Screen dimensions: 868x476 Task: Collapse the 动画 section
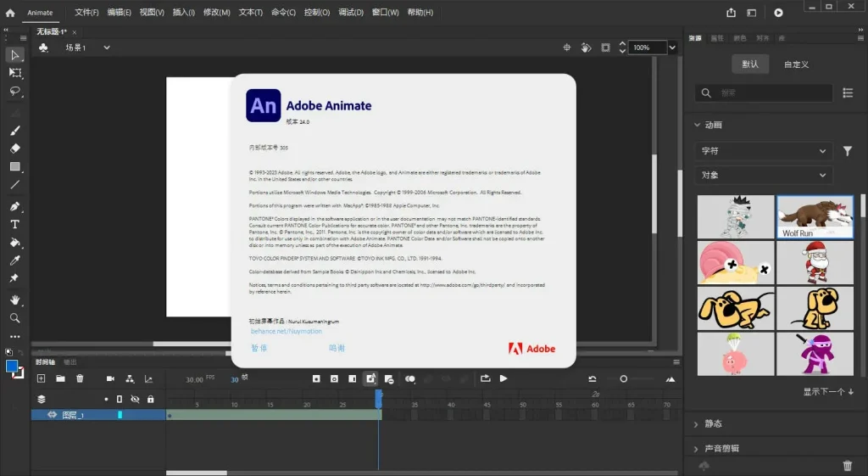(x=698, y=125)
